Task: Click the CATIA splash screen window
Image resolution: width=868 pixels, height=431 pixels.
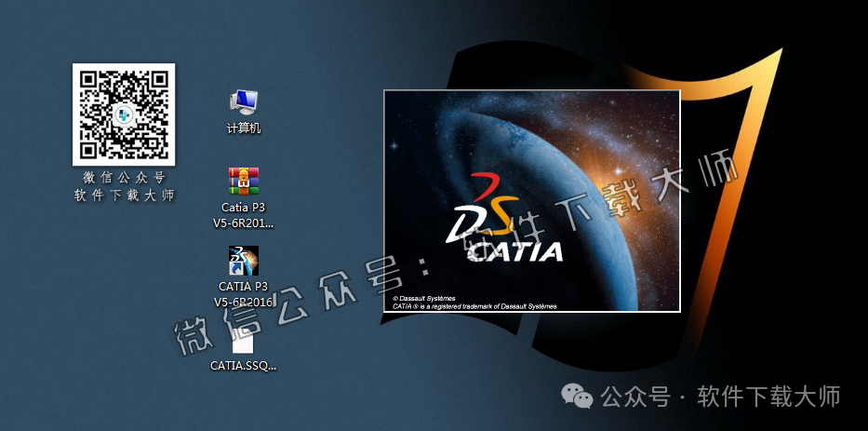Action: (532, 200)
